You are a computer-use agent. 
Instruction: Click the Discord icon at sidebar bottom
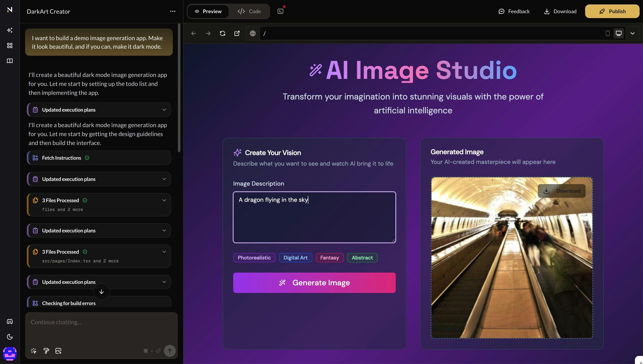[10, 321]
